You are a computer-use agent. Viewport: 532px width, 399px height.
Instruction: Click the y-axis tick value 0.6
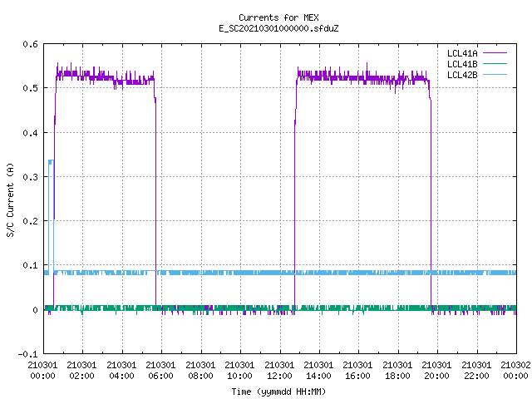click(x=30, y=44)
